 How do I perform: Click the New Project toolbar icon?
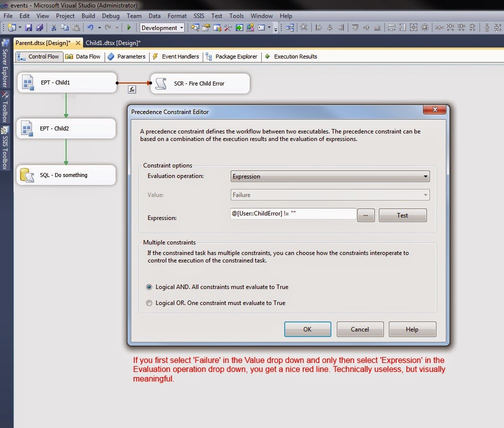(x=12, y=27)
